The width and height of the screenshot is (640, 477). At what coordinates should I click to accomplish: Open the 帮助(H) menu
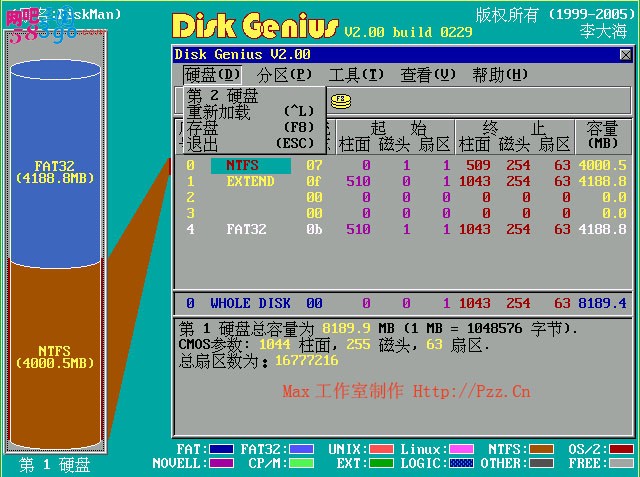point(500,75)
